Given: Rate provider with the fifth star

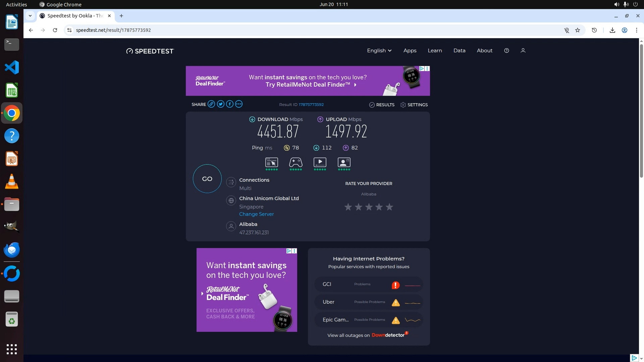Looking at the screenshot, I should coord(389,207).
